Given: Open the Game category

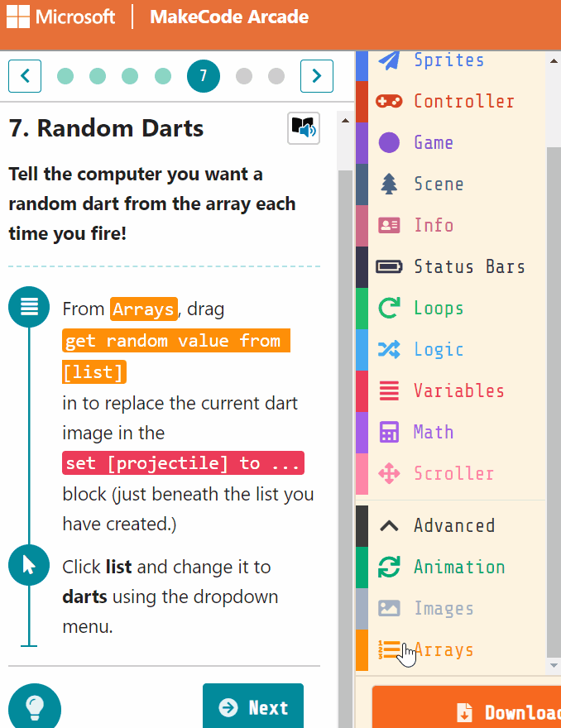Looking at the screenshot, I should (434, 142).
